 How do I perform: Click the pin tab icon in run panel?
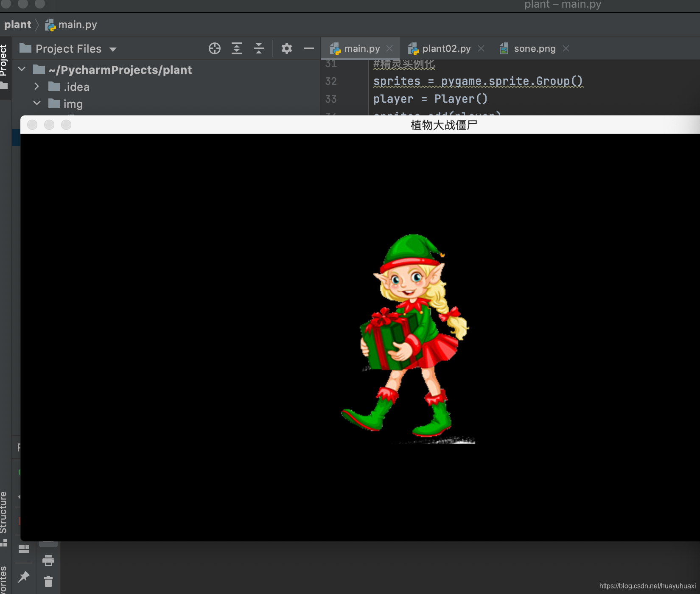(x=24, y=577)
